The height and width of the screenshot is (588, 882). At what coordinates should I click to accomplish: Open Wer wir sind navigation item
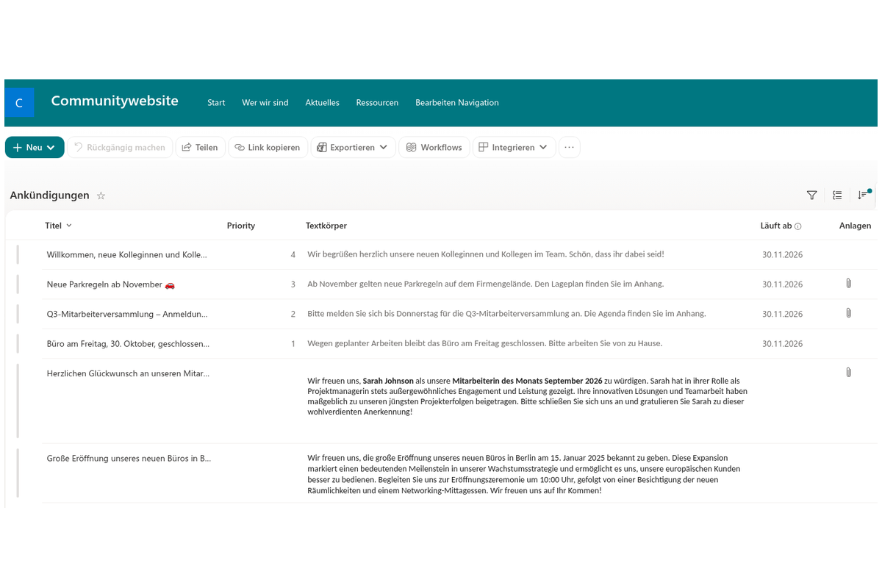(x=265, y=103)
